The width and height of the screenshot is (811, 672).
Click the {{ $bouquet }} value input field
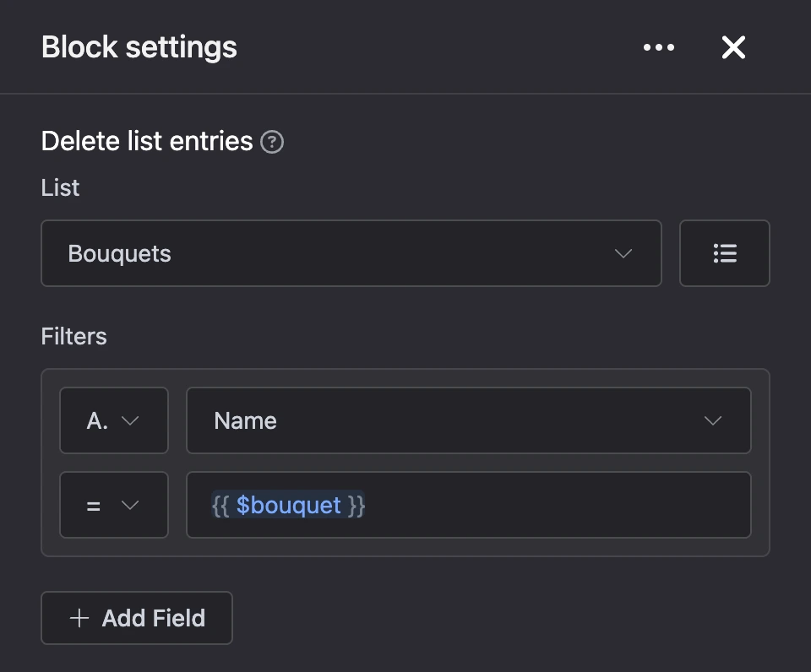(x=469, y=505)
